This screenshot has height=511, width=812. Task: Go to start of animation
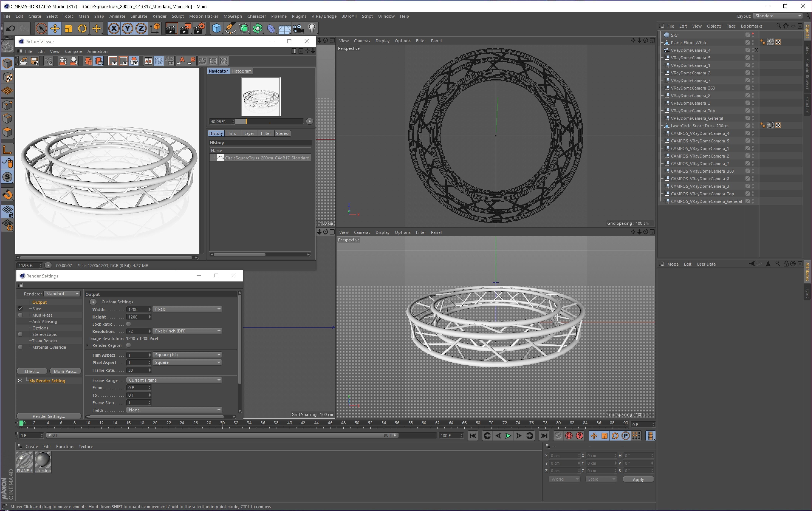point(473,435)
